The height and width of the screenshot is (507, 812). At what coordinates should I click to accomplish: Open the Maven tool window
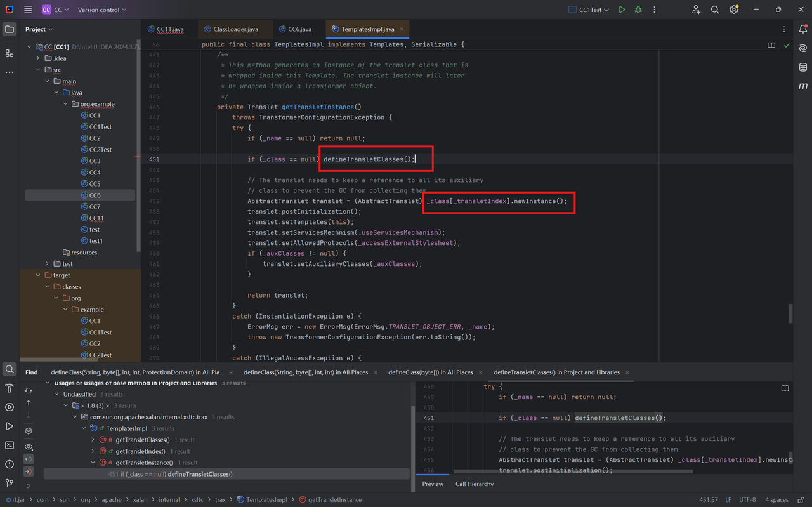pyautogui.click(x=803, y=86)
